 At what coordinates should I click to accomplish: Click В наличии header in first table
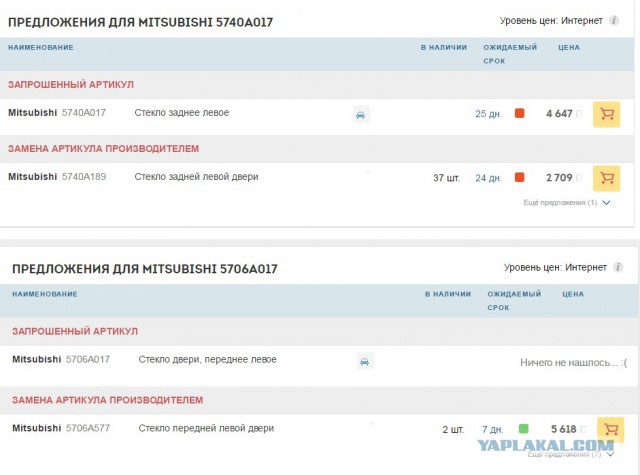tap(444, 47)
